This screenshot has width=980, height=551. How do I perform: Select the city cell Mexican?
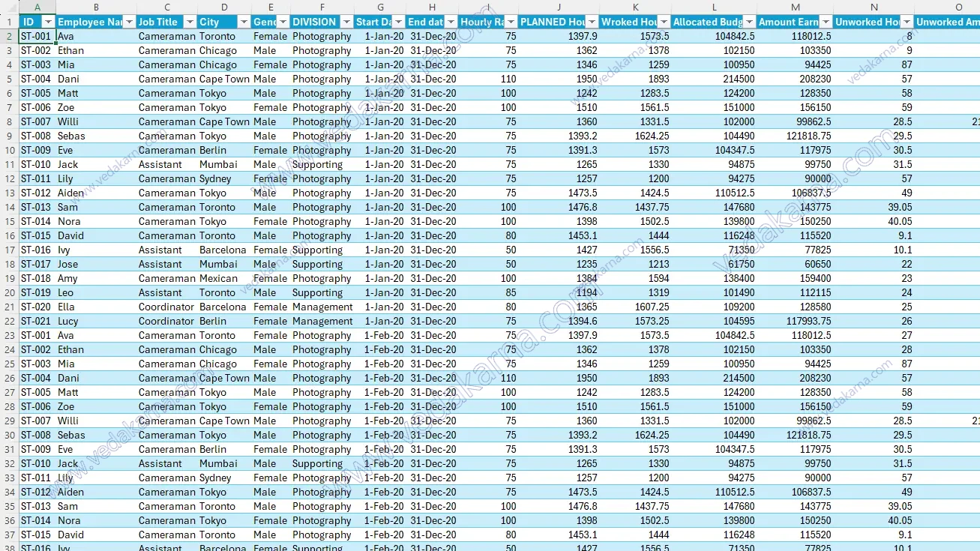pyautogui.click(x=224, y=278)
